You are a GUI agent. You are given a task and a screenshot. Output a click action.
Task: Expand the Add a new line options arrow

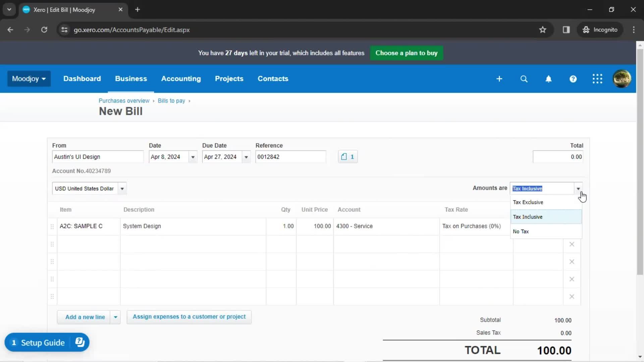115,317
